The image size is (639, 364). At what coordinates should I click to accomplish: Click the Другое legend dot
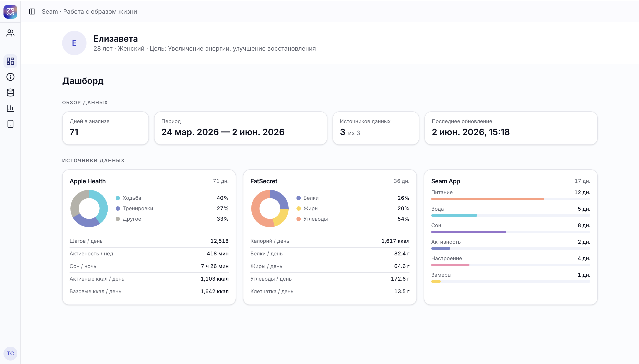[x=118, y=219]
